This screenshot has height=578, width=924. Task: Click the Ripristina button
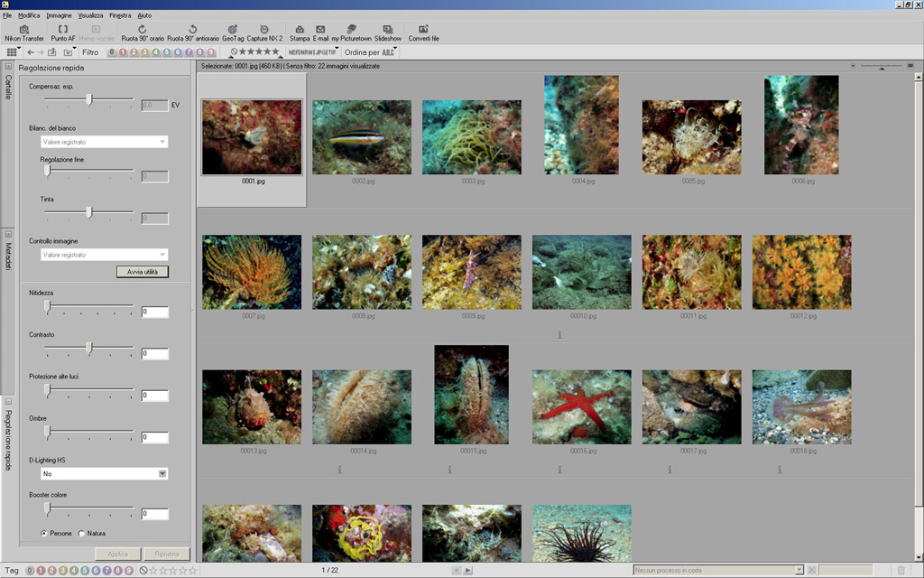167,555
